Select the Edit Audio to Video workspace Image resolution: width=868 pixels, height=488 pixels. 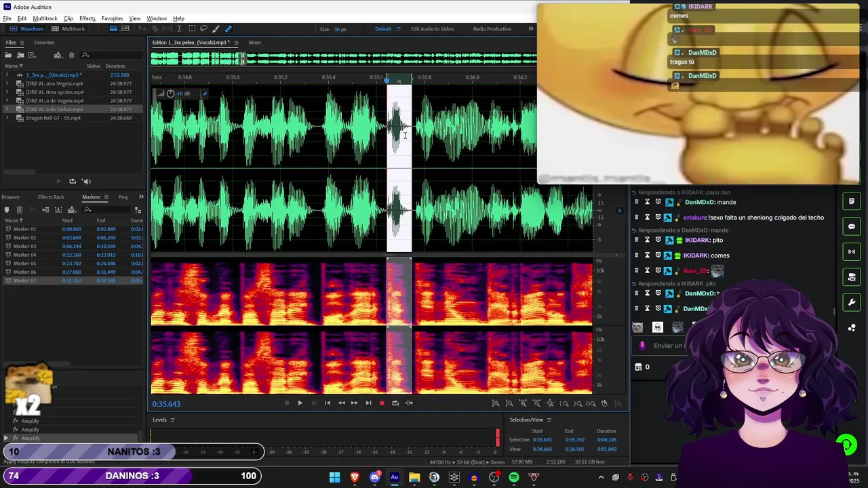coord(432,29)
